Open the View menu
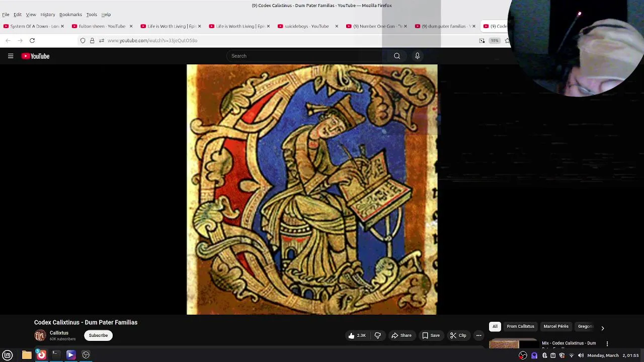Screen dimensions: 644x362 click(x=31, y=15)
